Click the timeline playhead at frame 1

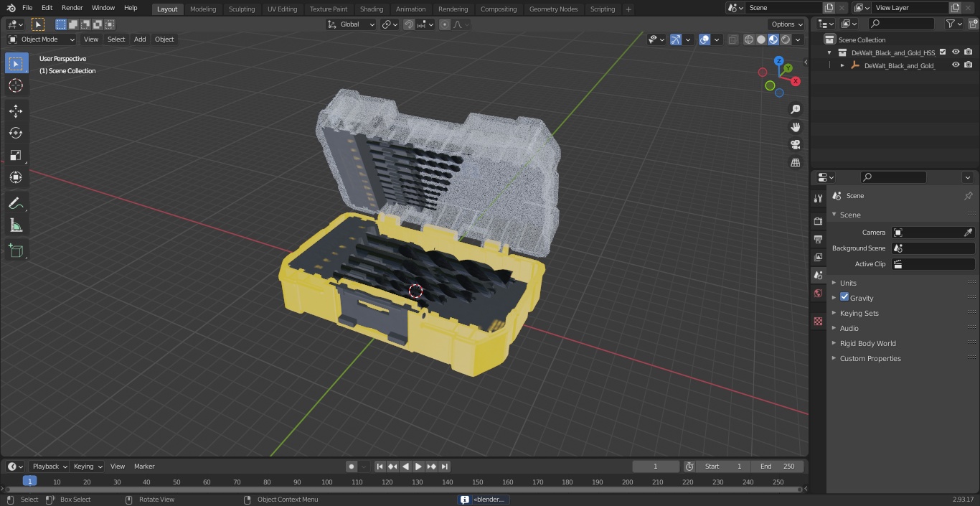tap(29, 481)
